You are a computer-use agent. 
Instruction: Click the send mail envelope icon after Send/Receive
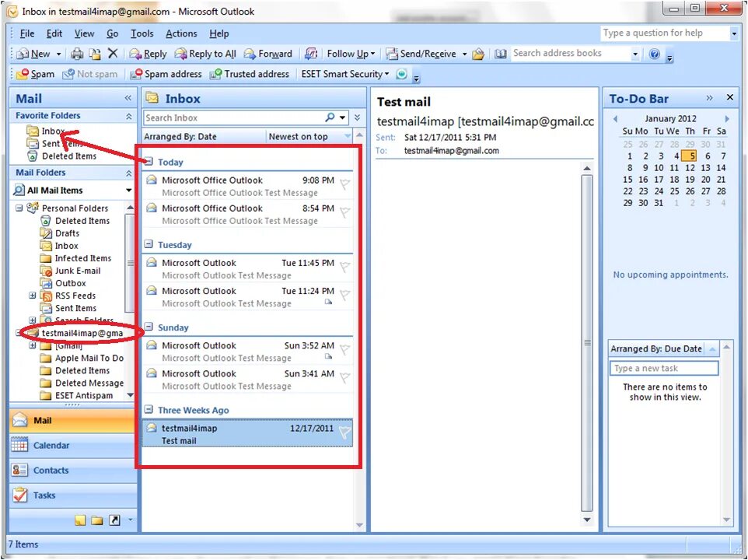(478, 54)
